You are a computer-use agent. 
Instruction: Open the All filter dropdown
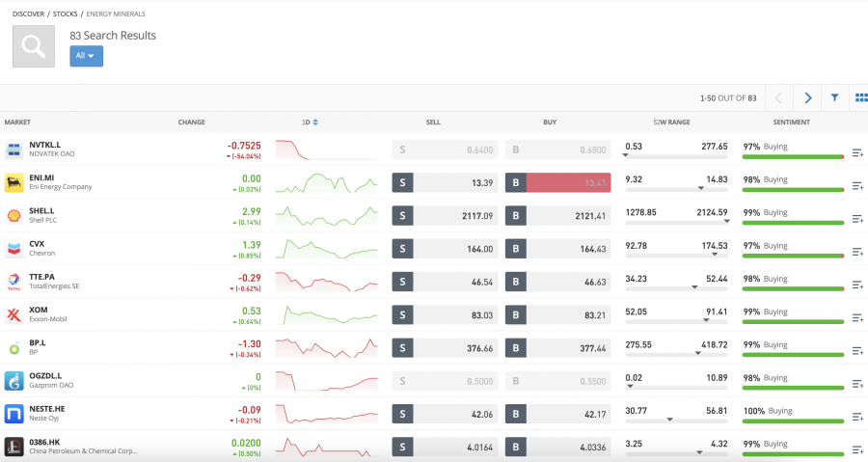[86, 56]
